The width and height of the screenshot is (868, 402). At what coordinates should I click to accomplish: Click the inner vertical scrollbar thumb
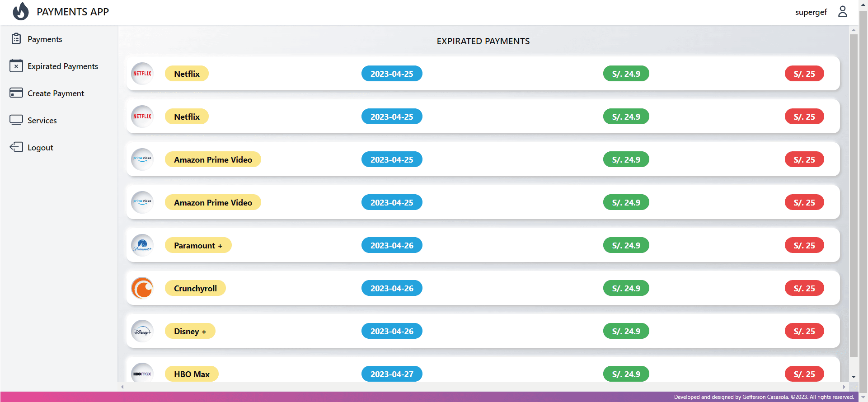click(854, 196)
